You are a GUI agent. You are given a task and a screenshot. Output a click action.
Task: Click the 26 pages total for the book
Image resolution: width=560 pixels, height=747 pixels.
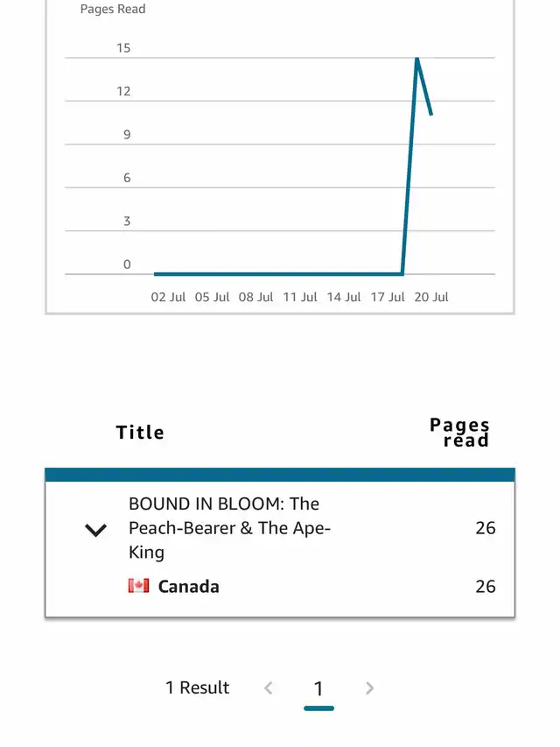point(486,528)
